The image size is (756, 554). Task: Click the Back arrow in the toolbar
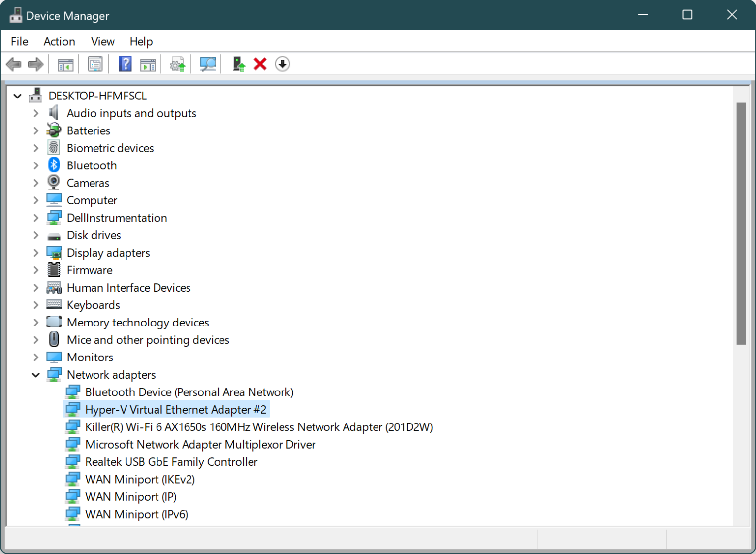coord(14,64)
